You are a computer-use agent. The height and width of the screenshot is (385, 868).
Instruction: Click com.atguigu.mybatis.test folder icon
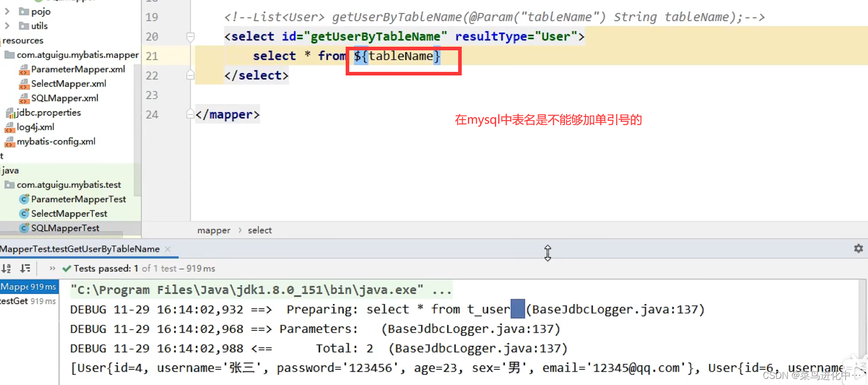pos(10,185)
